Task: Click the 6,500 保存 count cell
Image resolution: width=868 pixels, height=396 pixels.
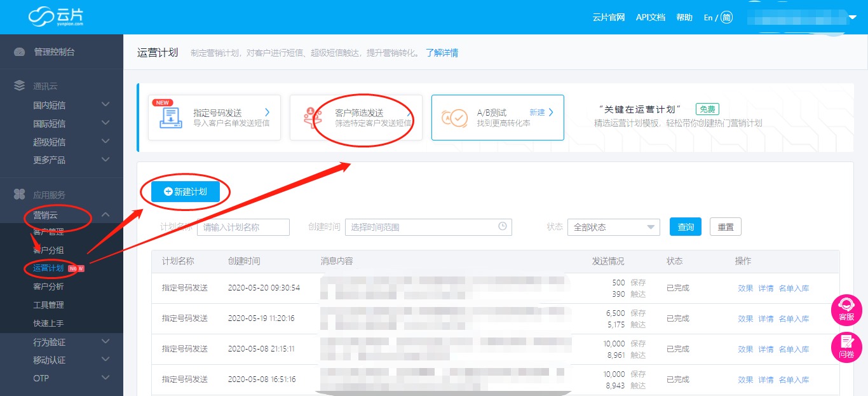Action: tap(626, 313)
